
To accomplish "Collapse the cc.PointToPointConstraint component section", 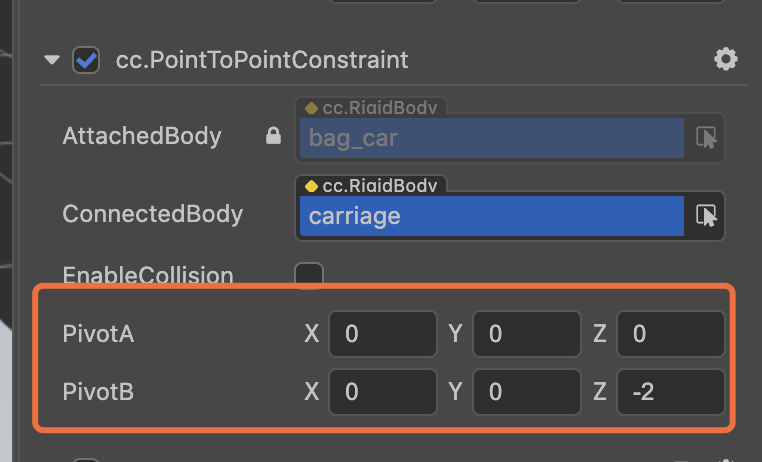I will 52,60.
